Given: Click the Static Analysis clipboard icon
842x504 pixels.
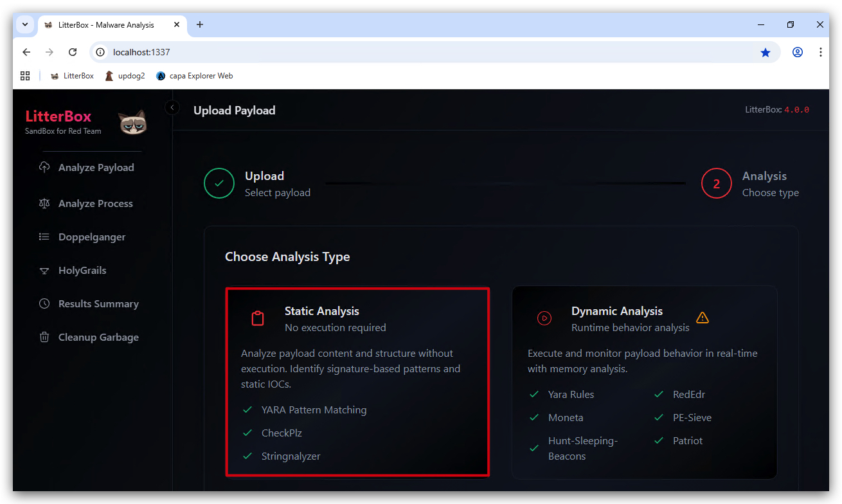Looking at the screenshot, I should click(x=258, y=318).
